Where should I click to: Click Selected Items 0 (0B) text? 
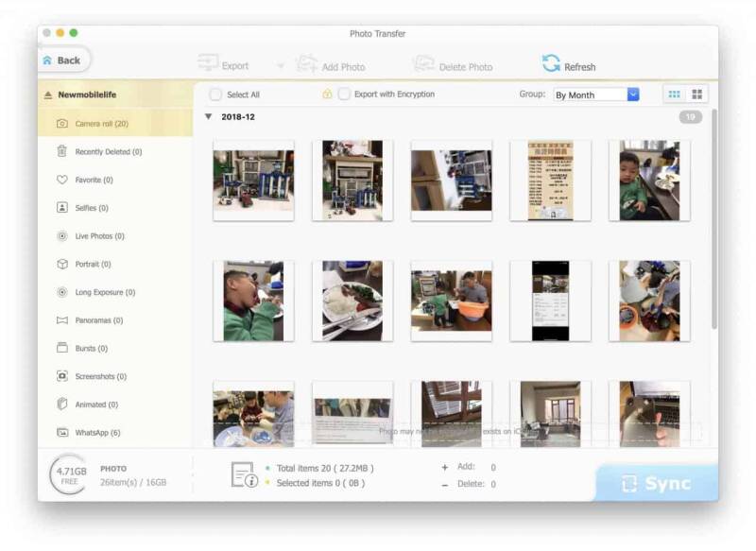click(320, 483)
